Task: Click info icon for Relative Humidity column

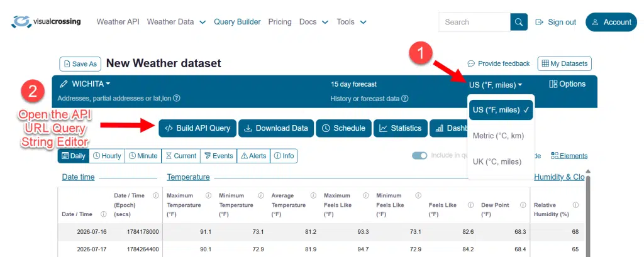Action: click(575, 205)
